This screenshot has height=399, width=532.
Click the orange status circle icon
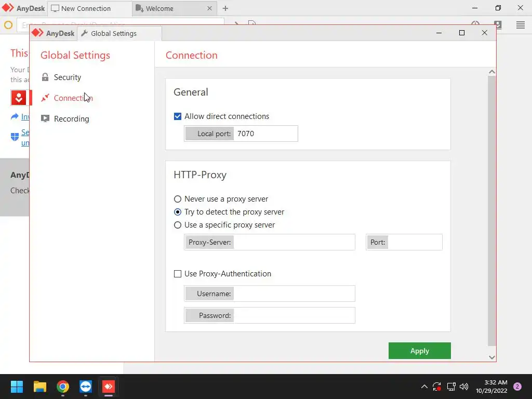tap(8, 25)
